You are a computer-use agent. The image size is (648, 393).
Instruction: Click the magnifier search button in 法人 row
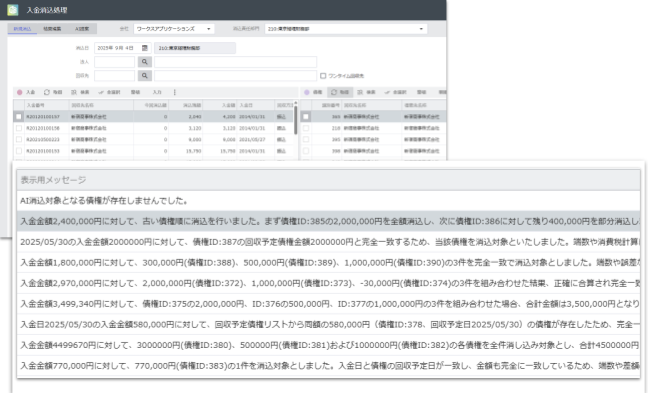[x=145, y=62]
